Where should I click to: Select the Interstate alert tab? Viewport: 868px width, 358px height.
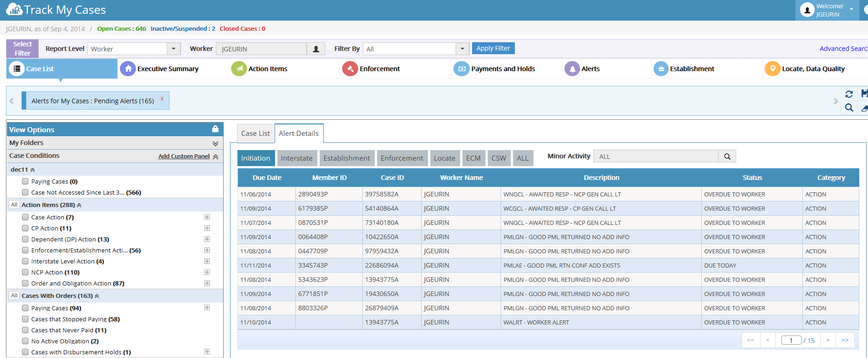coord(297,158)
